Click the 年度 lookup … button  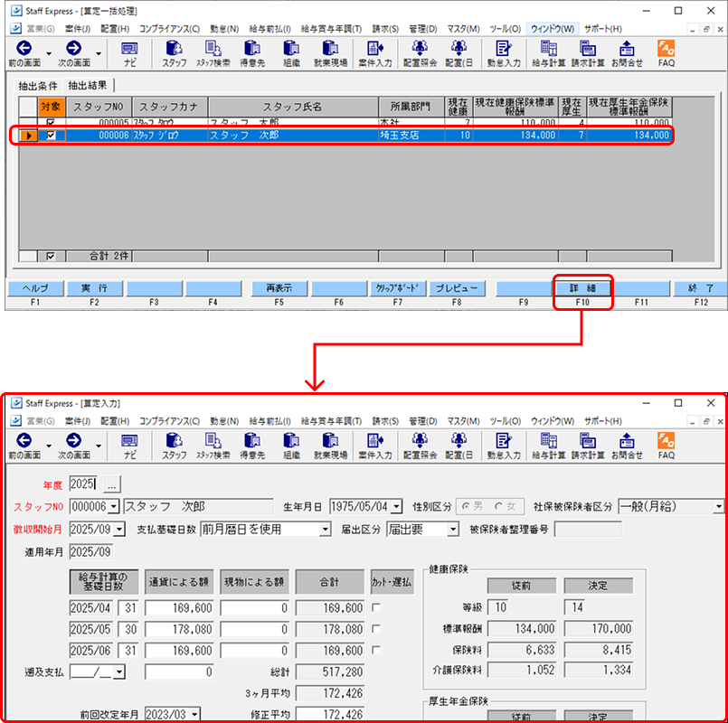coord(111,484)
